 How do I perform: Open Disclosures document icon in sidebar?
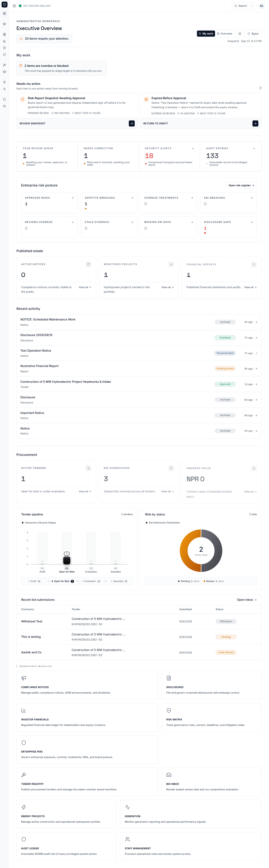4,34
